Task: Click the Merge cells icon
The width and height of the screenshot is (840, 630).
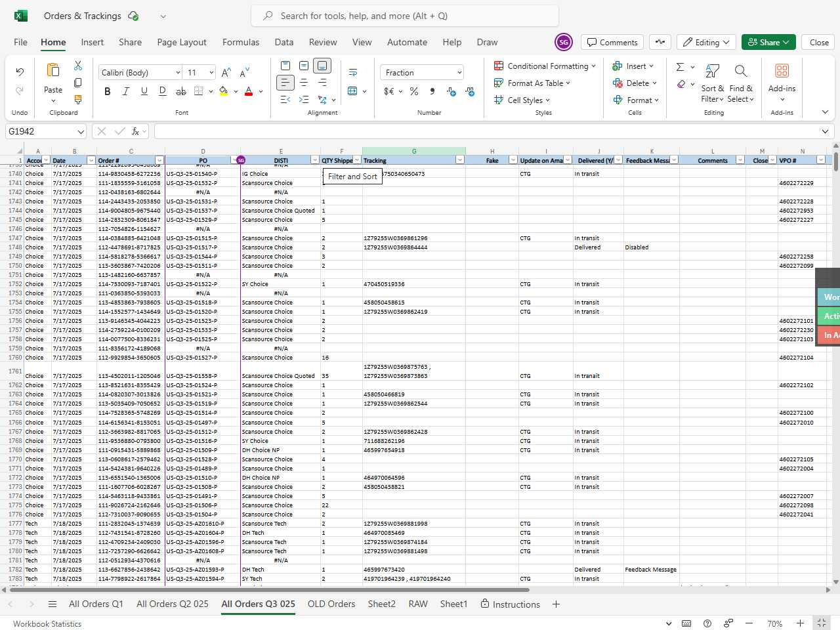Action: click(x=353, y=91)
